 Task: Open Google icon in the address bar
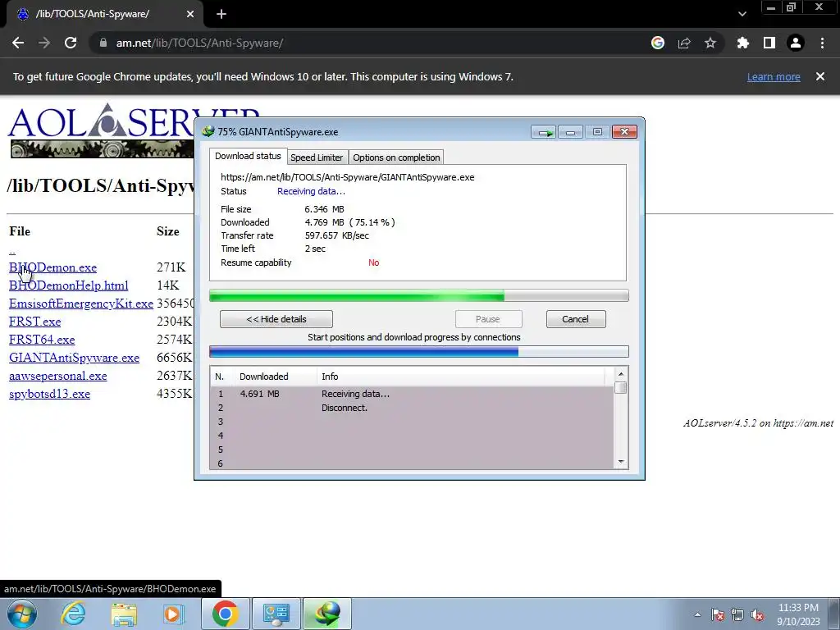click(658, 43)
